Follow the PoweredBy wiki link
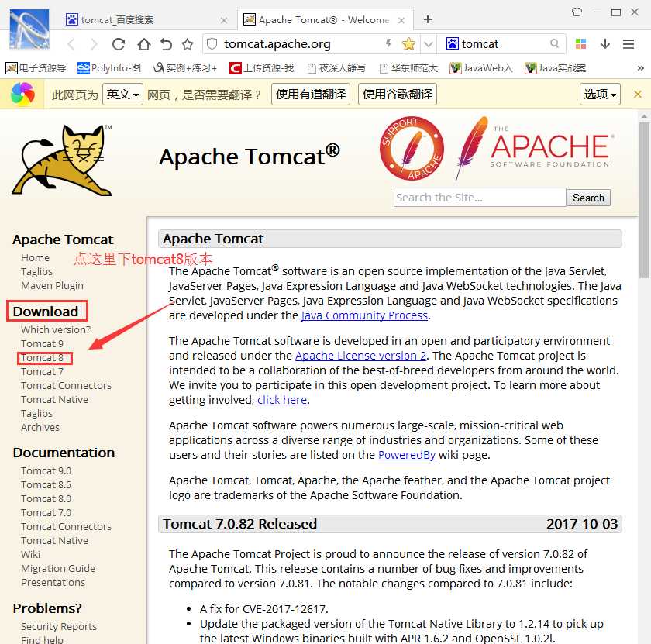Image resolution: width=651 pixels, height=644 pixels. click(x=407, y=455)
